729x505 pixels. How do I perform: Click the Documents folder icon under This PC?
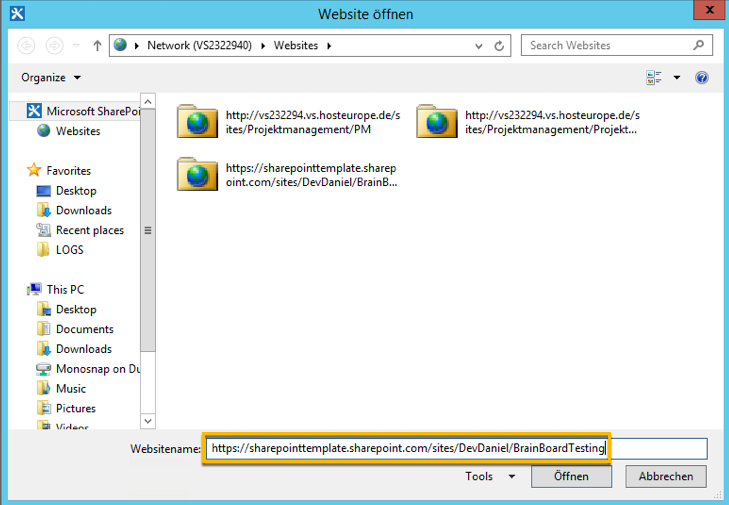[x=43, y=328]
